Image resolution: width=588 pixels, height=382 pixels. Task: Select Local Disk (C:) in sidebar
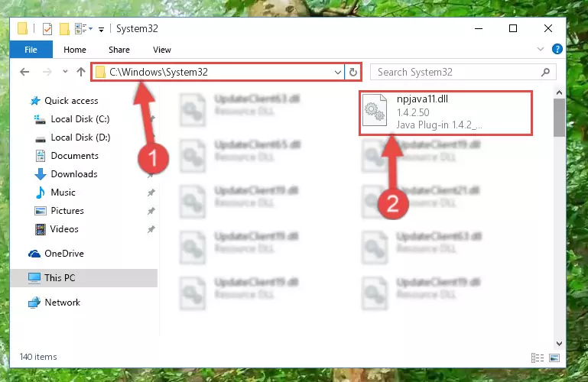point(80,119)
